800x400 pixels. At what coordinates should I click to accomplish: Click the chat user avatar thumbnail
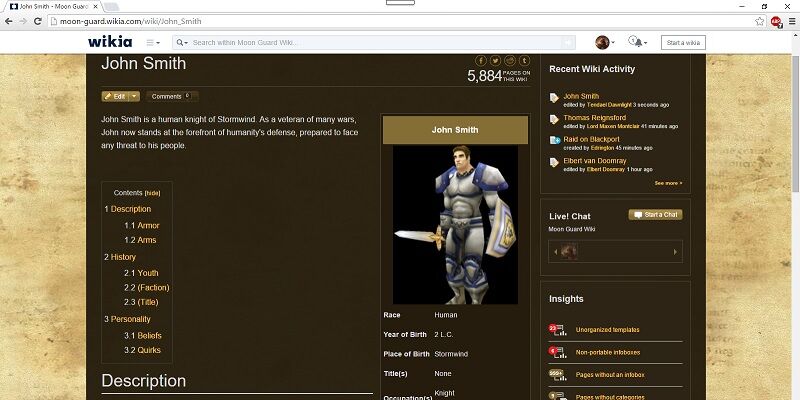pos(569,252)
